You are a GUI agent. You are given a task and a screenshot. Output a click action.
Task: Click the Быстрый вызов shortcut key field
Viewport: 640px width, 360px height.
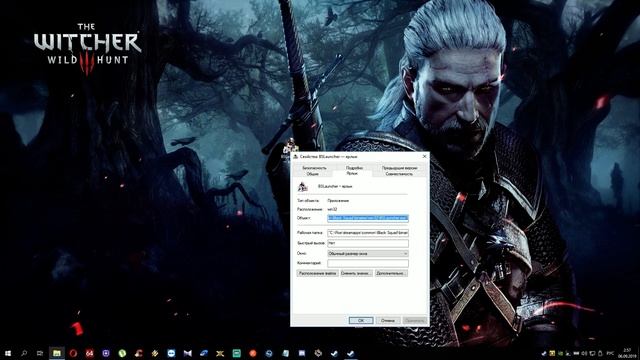pos(368,243)
